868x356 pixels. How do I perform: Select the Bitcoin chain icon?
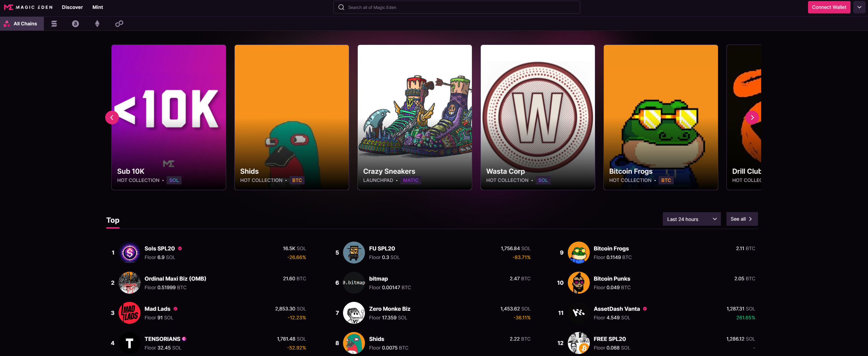(x=75, y=24)
